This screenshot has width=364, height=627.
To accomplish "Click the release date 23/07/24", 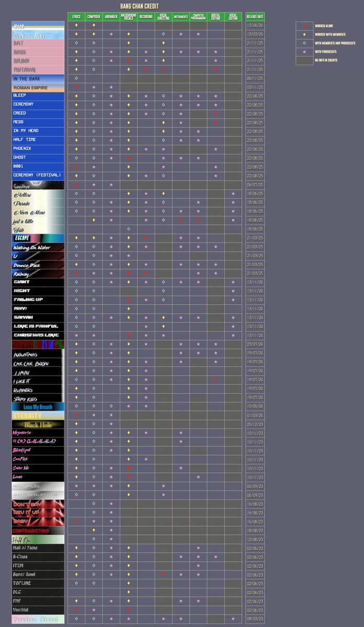I will [255, 344].
